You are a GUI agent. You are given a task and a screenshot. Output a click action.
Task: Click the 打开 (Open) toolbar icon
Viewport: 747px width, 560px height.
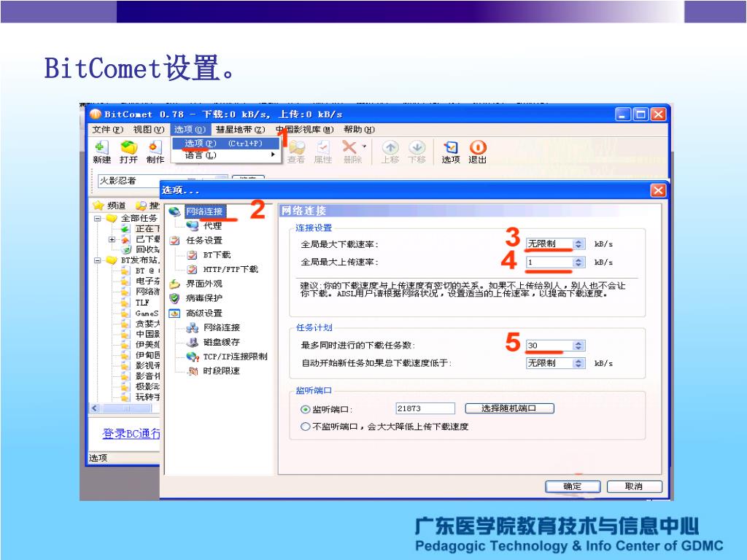[128, 152]
